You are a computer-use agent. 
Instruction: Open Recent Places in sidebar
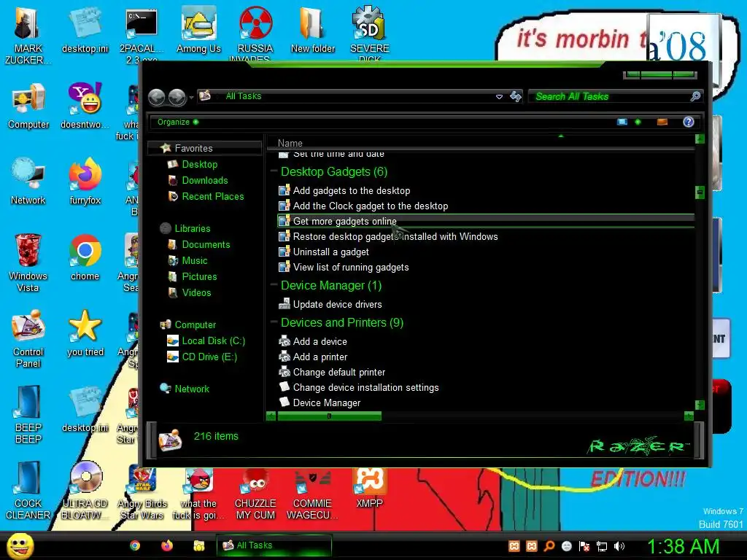[x=212, y=197]
